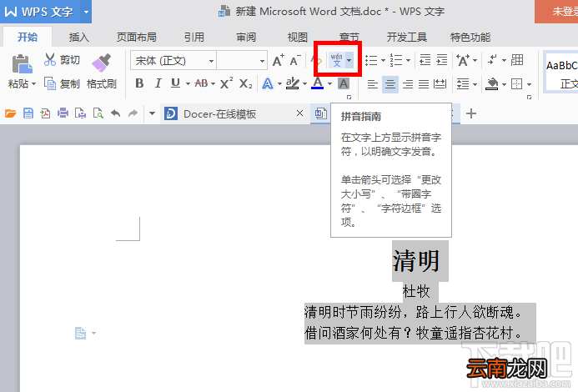
Task: Switch to the 开始 tab
Action: 28,37
